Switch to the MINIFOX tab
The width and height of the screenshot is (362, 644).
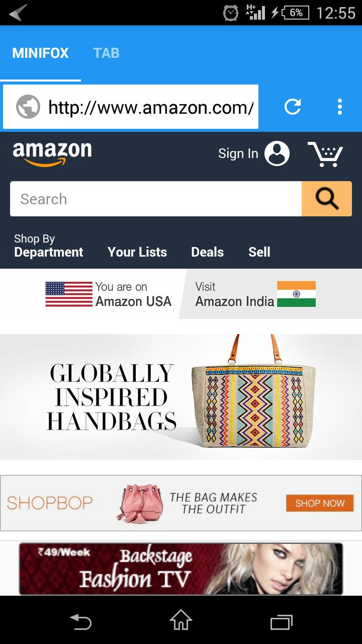point(40,53)
